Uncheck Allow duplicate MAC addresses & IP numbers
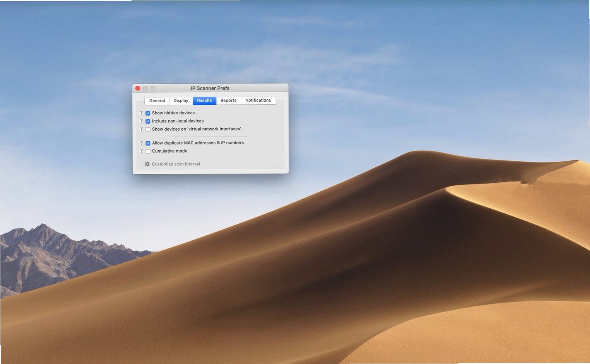 [x=148, y=143]
